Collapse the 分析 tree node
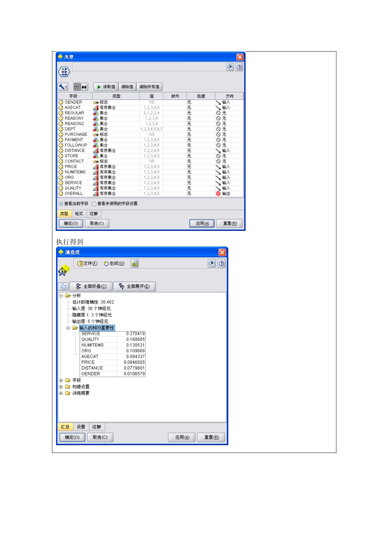 point(61,296)
